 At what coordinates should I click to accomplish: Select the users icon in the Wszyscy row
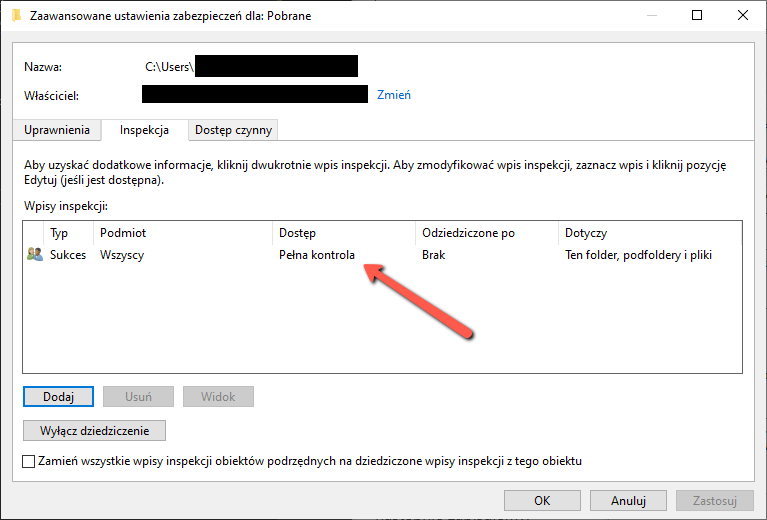pos(35,254)
